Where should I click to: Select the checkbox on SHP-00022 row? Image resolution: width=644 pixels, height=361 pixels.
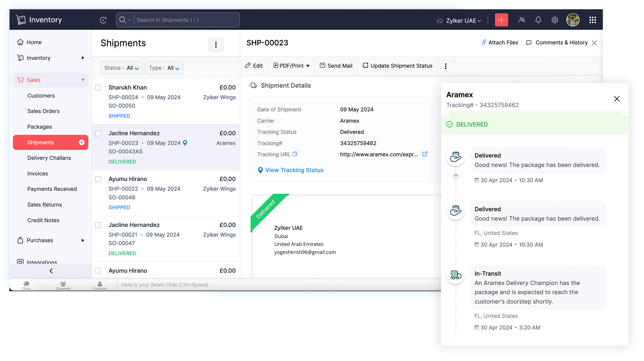(98, 179)
